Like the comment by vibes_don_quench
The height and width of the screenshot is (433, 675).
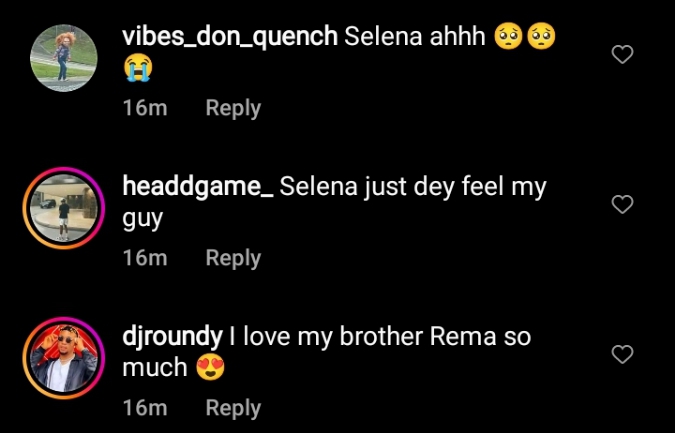click(622, 55)
